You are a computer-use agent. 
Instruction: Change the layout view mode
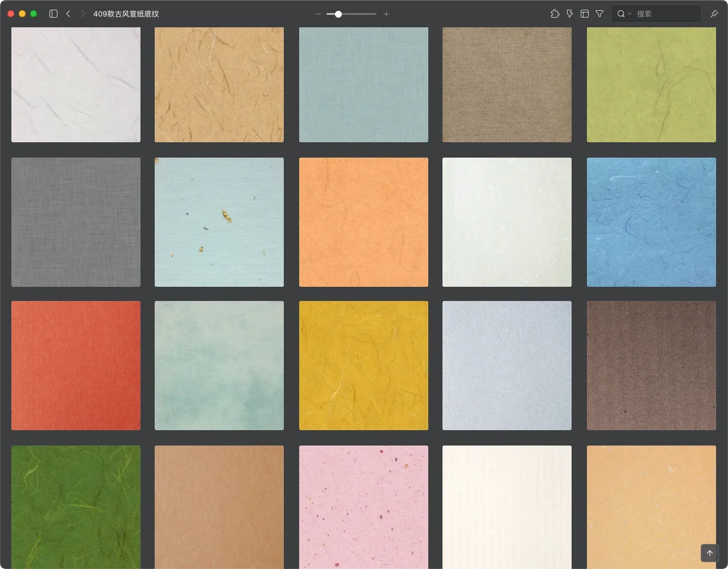(585, 14)
